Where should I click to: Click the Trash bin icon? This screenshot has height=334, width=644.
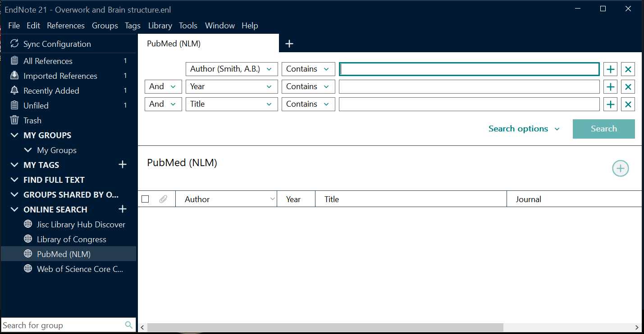15,120
